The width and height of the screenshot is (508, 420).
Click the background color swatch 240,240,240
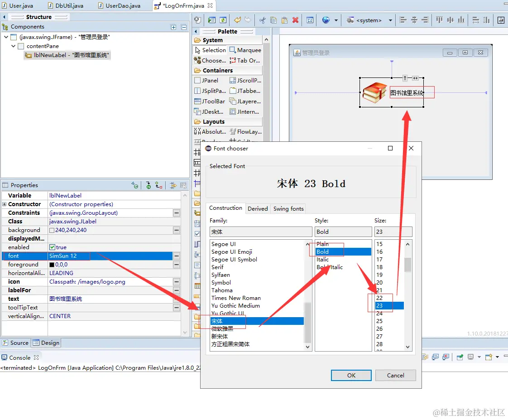coord(52,230)
